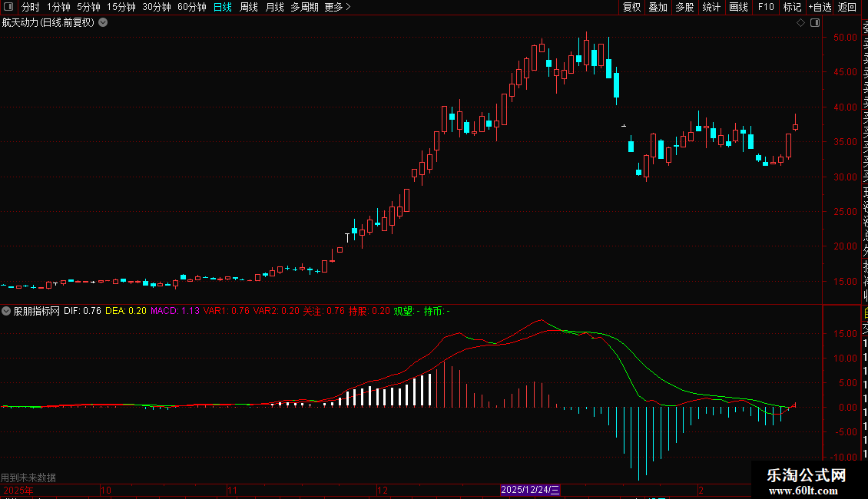Switch to the 周线 weekly tab
The height and width of the screenshot is (499, 868).
click(249, 7)
